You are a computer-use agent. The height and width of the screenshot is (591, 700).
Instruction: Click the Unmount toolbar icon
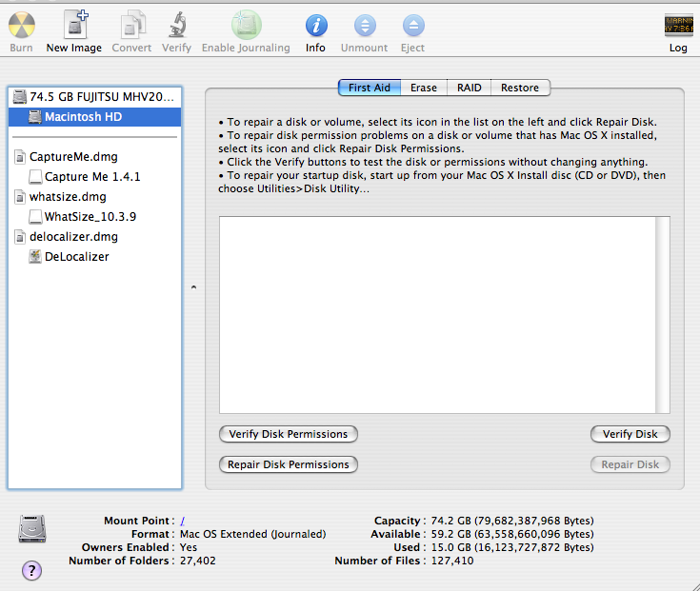click(365, 26)
